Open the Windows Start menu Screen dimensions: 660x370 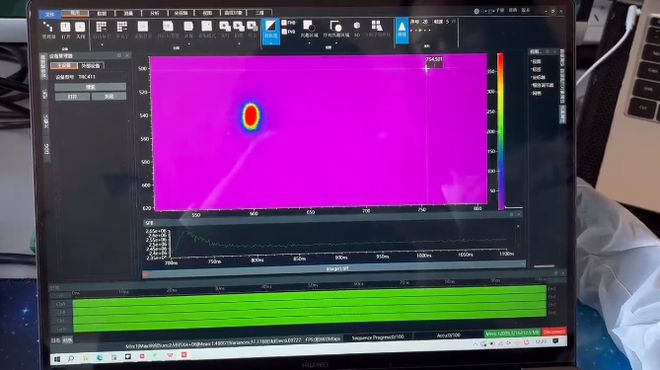(57, 359)
